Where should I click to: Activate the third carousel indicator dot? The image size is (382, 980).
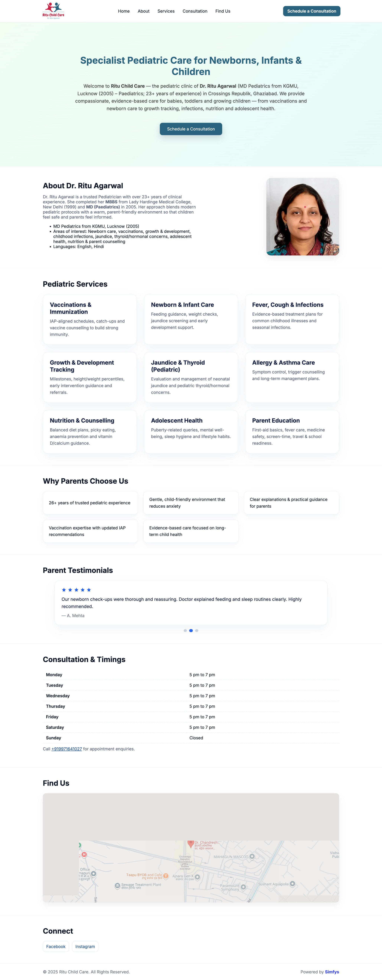coord(197,630)
